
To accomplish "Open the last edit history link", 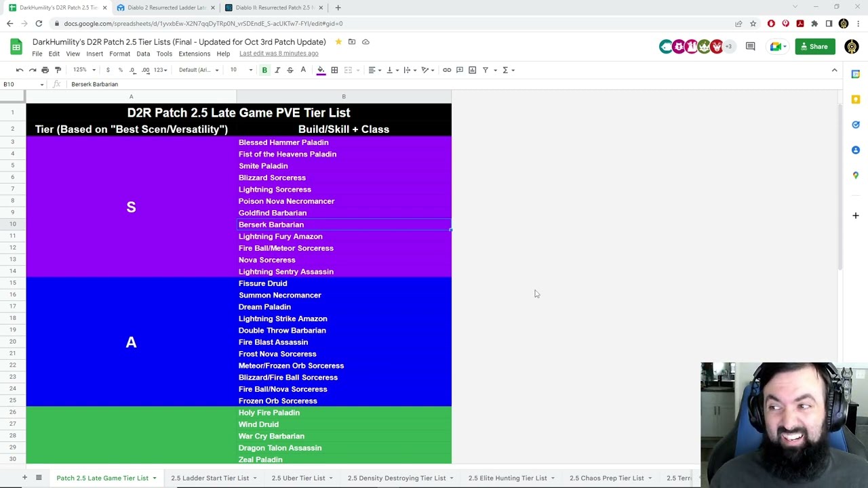I will pos(279,54).
